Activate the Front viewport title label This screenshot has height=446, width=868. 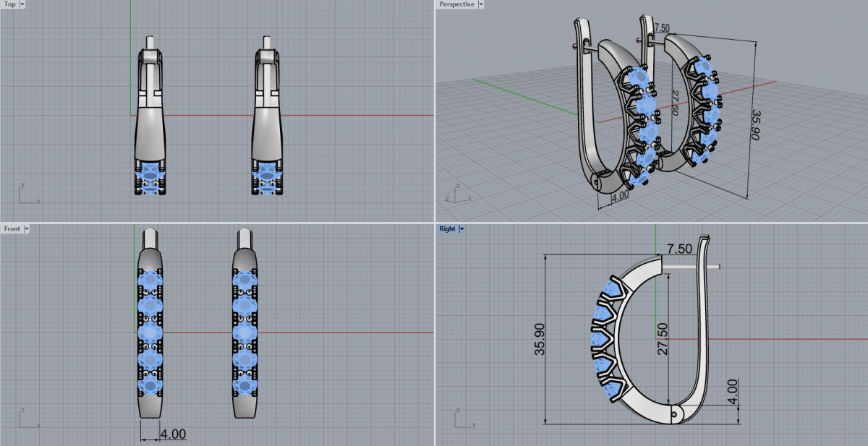[x=12, y=228]
